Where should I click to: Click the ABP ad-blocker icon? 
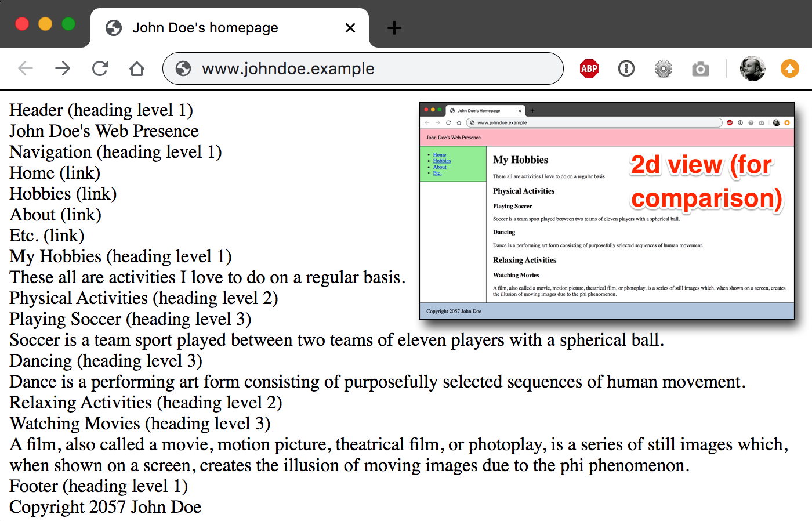click(x=588, y=68)
